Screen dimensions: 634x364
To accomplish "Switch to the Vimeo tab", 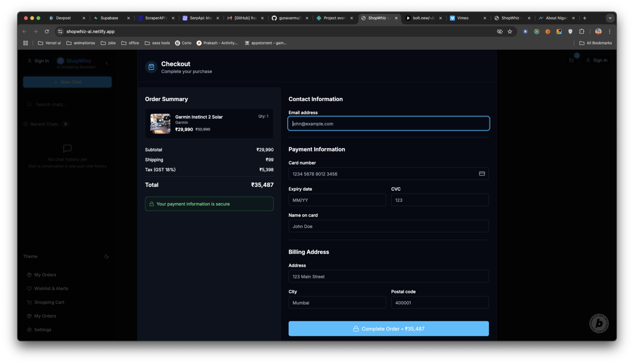I will pos(463,18).
